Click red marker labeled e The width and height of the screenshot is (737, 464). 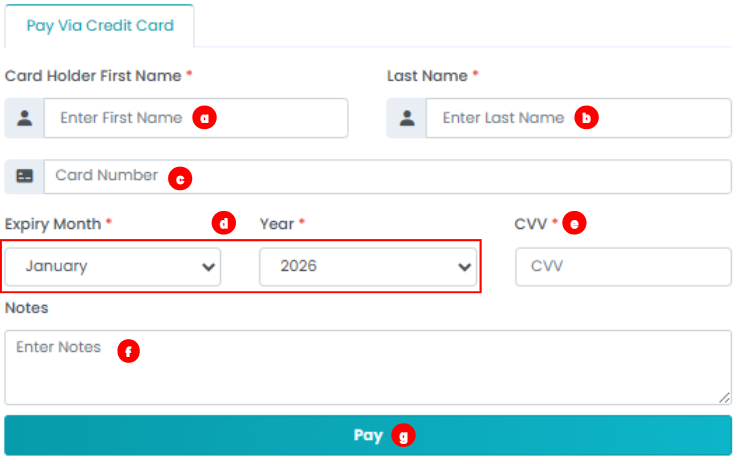coord(574,224)
